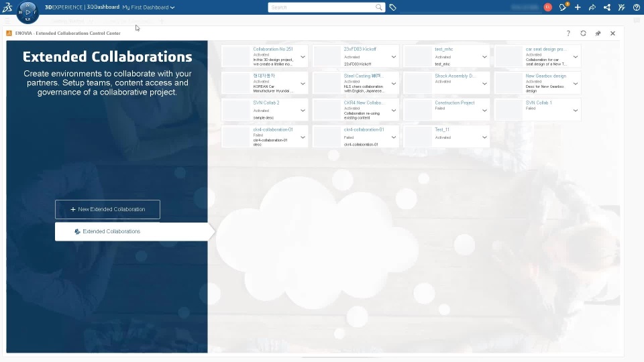644x362 pixels.
Task: Open the notifications chat bubble icon
Action: [563, 7]
